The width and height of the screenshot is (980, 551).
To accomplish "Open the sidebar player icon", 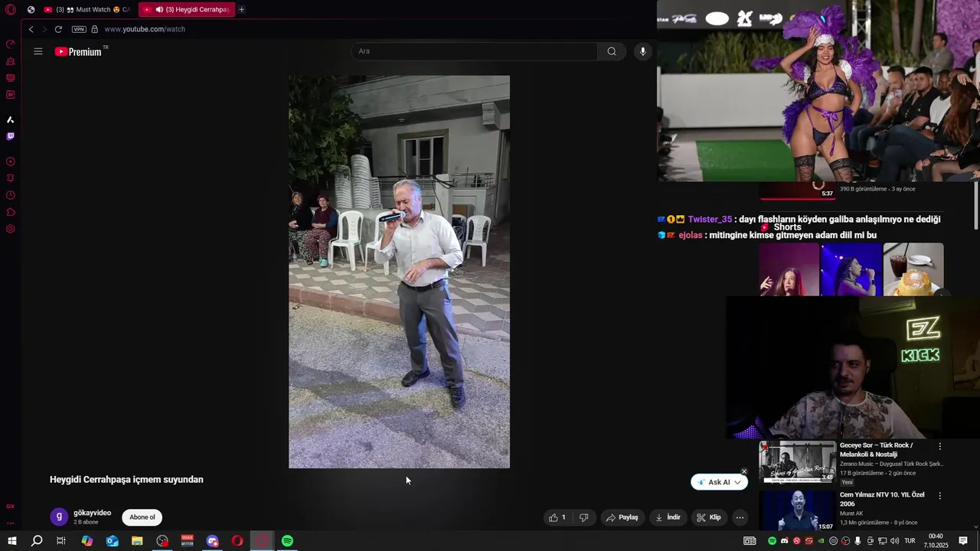I will click(11, 161).
